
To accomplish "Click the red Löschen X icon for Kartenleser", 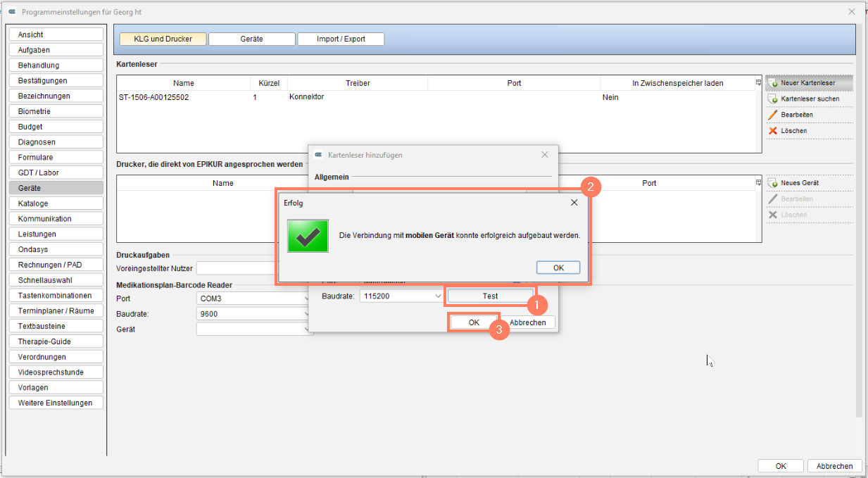I will 773,131.
